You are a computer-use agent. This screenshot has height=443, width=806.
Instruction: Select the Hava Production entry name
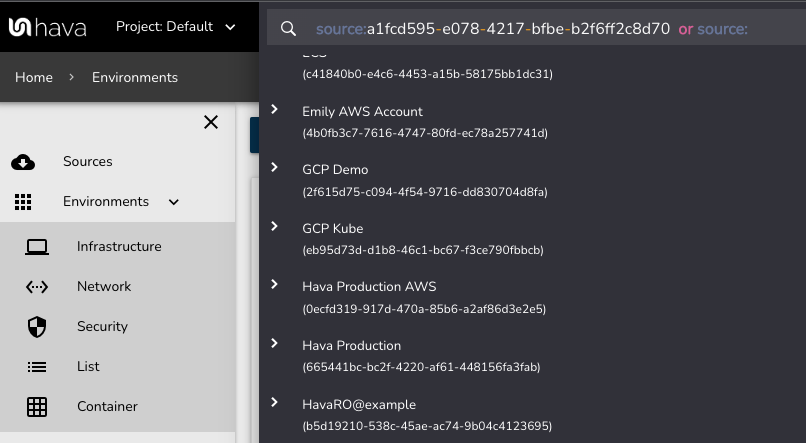click(352, 346)
